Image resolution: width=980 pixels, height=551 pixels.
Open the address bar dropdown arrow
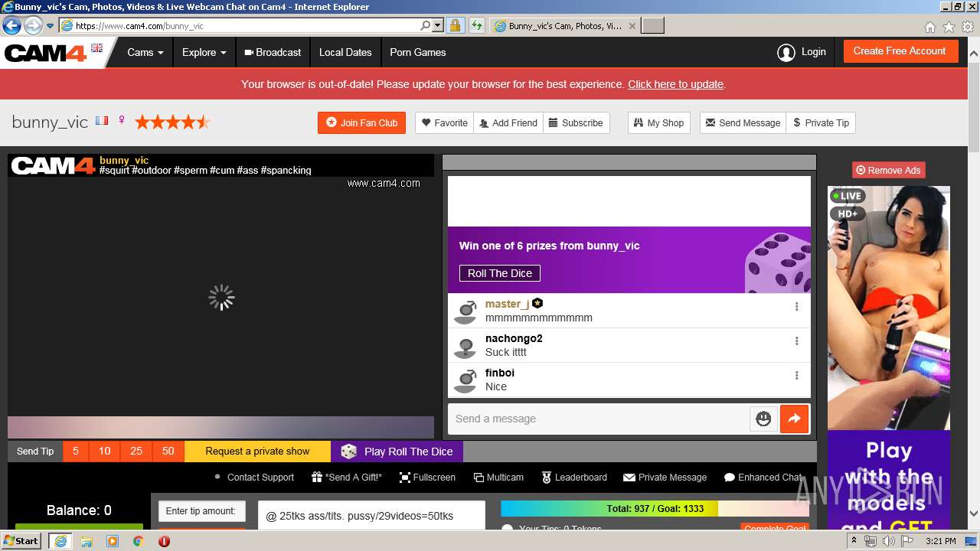437,25
